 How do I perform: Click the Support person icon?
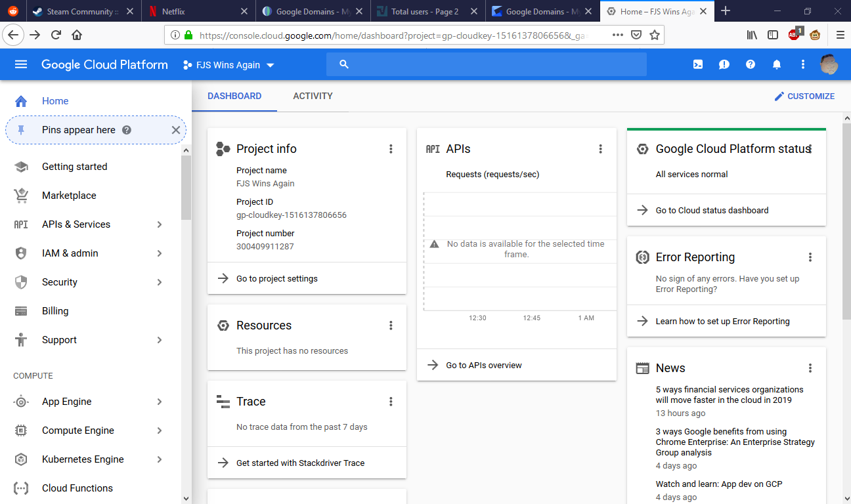click(x=21, y=340)
